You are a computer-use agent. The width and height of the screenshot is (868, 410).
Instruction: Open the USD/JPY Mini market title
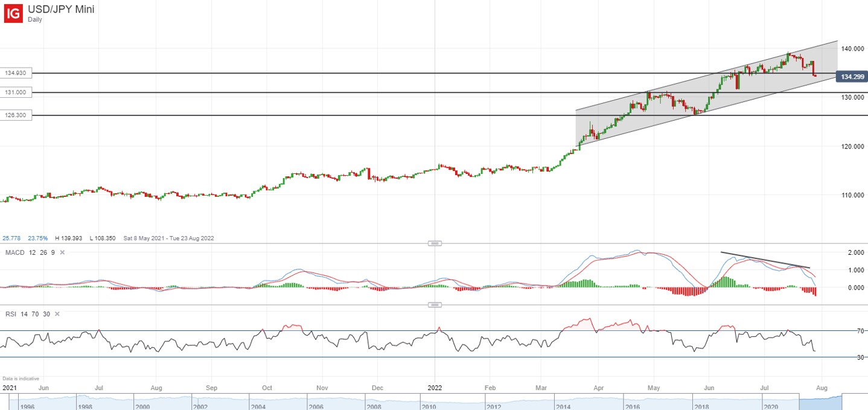[61, 9]
